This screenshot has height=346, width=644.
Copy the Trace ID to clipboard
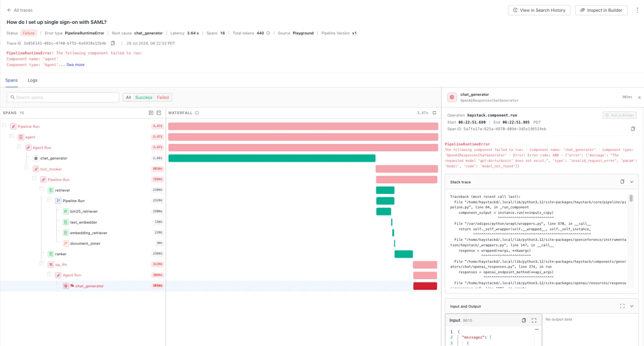point(113,43)
